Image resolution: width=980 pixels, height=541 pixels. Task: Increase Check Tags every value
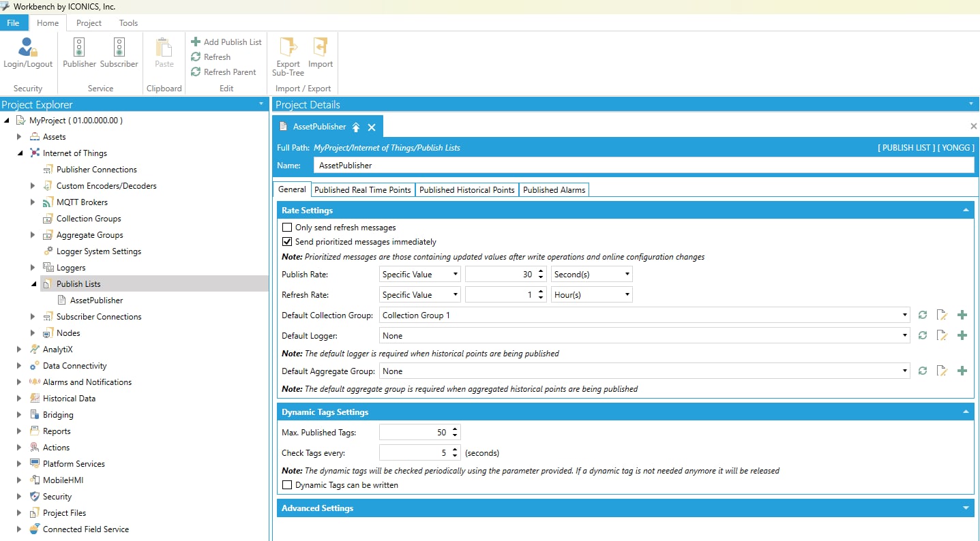coord(455,449)
